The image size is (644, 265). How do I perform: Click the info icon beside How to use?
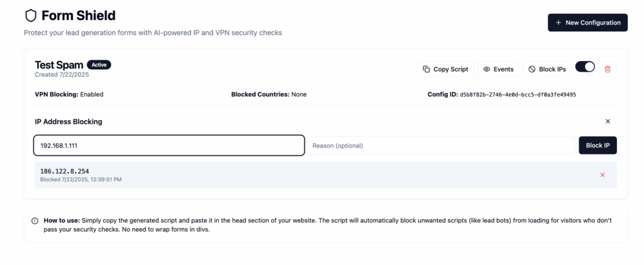(x=35, y=221)
